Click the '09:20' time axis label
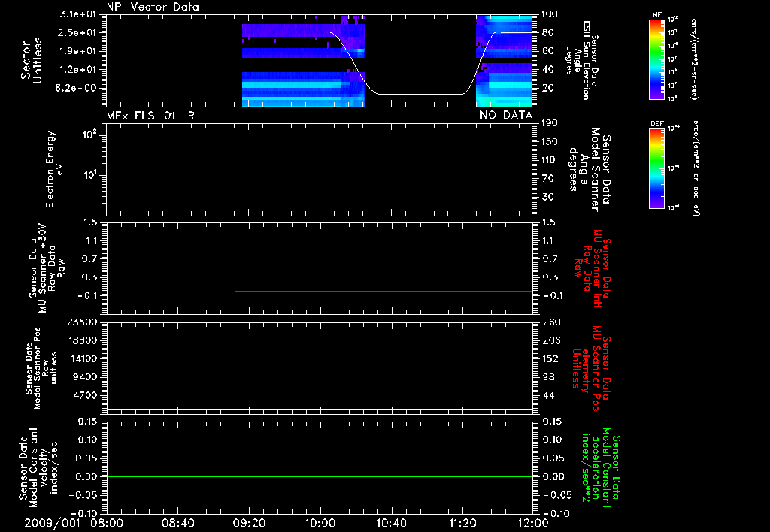Viewport: 770px width, 532px height. click(x=249, y=523)
